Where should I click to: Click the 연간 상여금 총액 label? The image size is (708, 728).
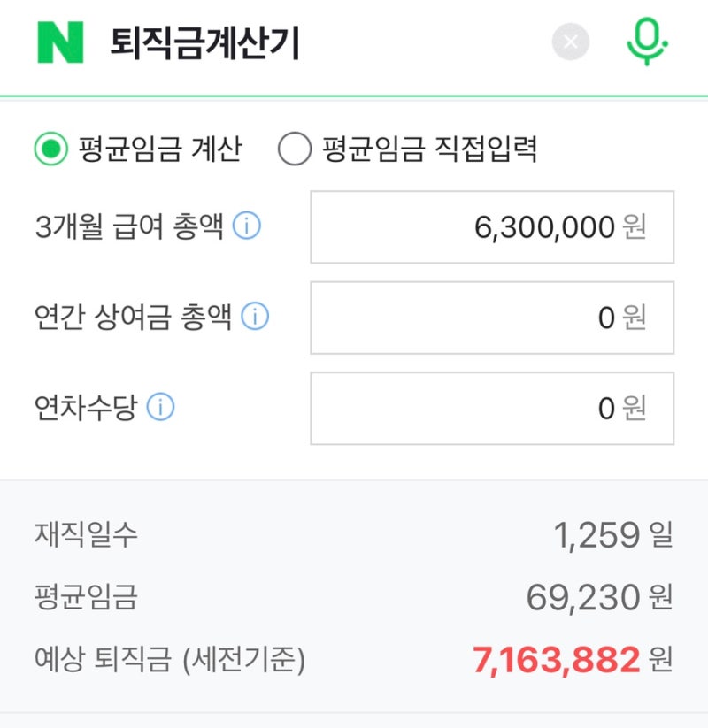click(134, 317)
